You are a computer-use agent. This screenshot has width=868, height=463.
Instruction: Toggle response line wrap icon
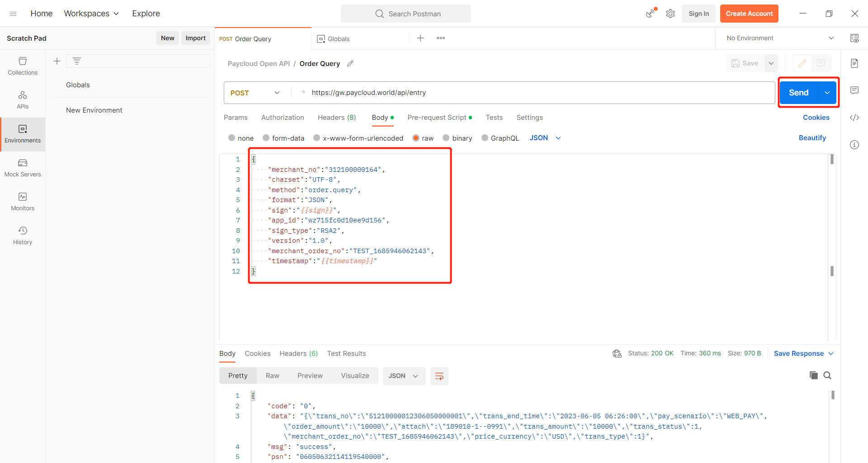439,376
